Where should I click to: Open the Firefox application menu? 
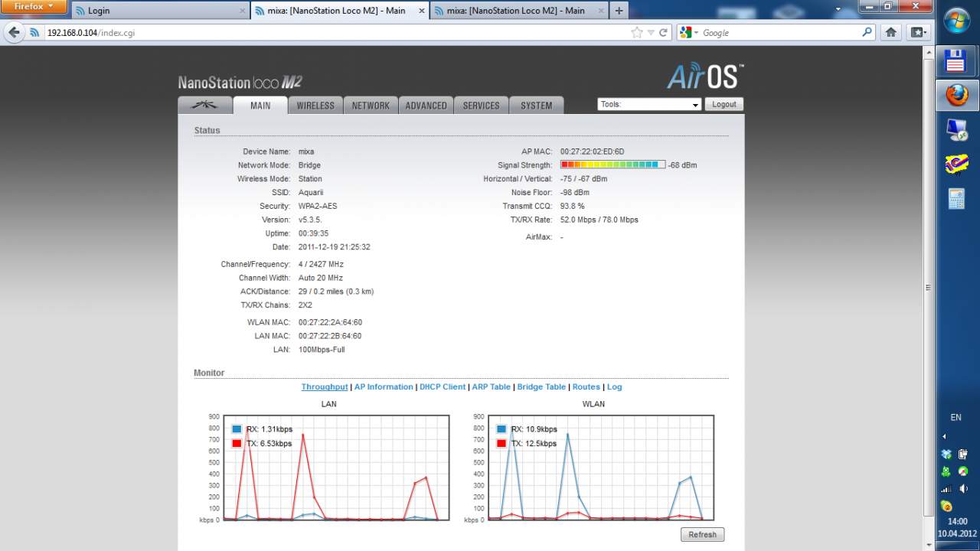(34, 7)
